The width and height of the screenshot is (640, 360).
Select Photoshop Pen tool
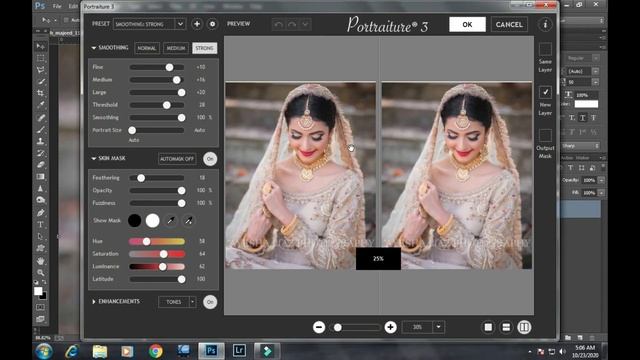point(40,213)
